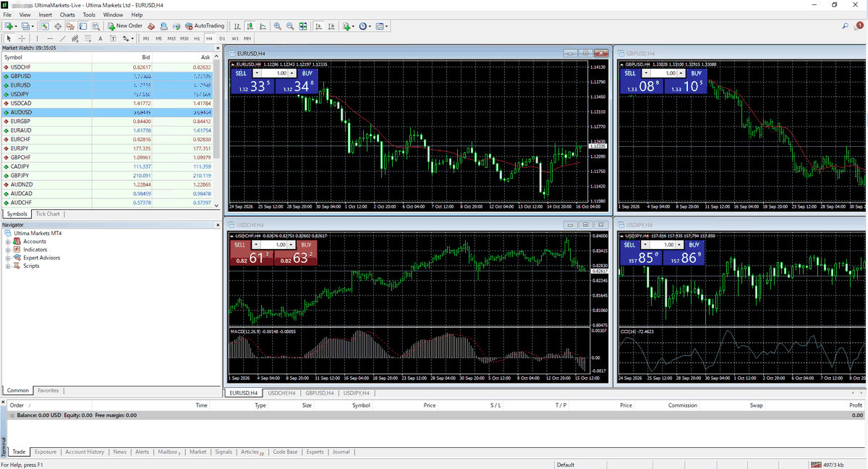Click the Tile Windows icon
The width and height of the screenshot is (868, 469).
pyautogui.click(x=303, y=26)
